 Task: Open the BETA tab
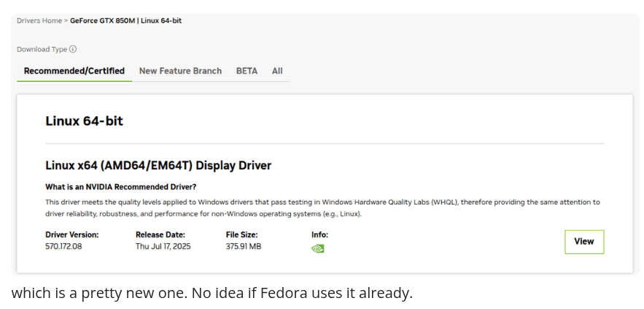(x=247, y=71)
